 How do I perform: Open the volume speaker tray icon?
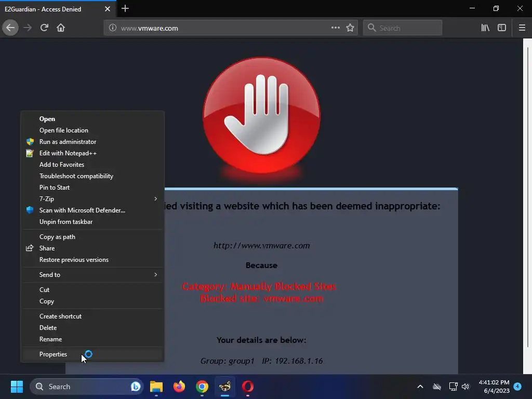pyautogui.click(x=465, y=387)
